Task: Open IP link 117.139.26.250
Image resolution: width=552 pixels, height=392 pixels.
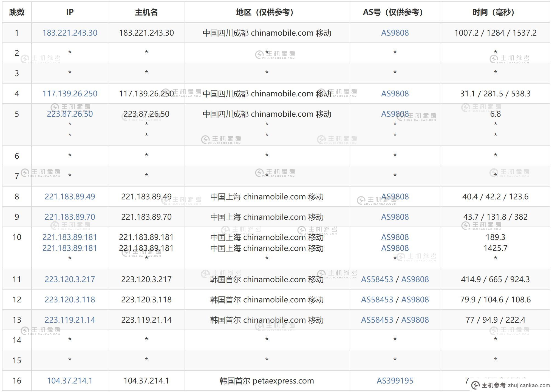Action: [70, 94]
